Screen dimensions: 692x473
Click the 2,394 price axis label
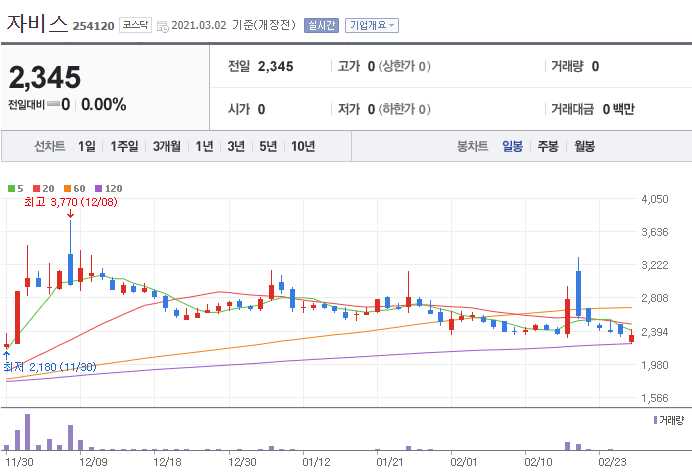[x=654, y=332]
